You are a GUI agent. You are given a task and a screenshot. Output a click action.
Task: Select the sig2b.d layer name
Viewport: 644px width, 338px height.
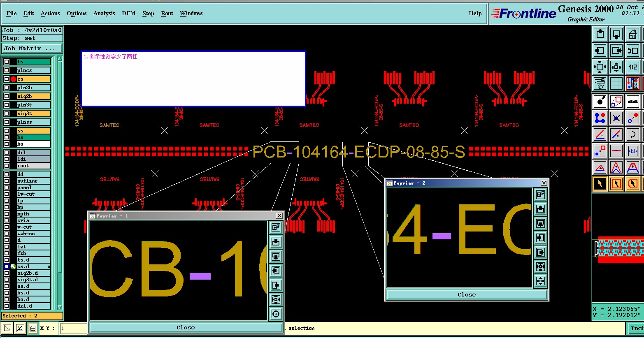coord(34,273)
